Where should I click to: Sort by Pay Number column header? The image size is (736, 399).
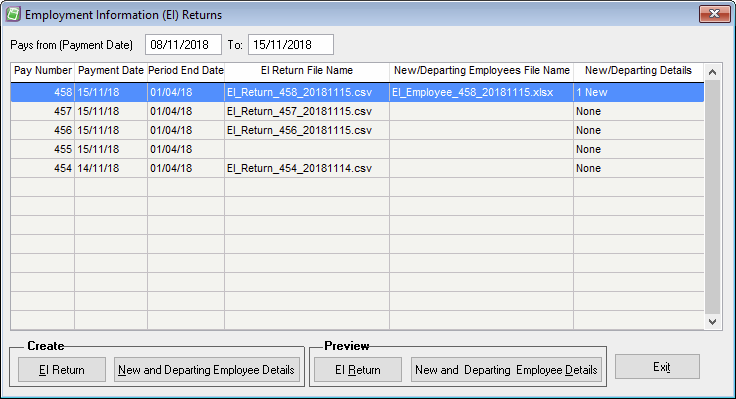click(x=43, y=70)
